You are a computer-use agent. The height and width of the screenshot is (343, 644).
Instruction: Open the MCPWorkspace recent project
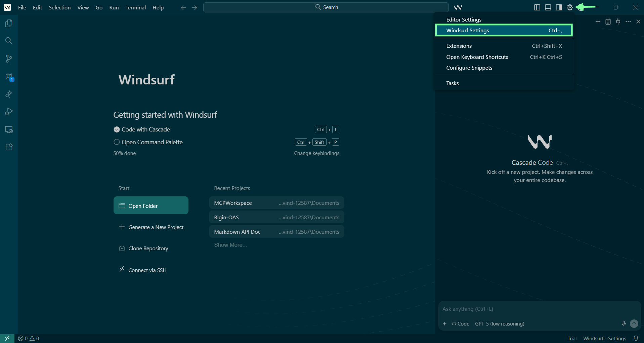click(276, 203)
